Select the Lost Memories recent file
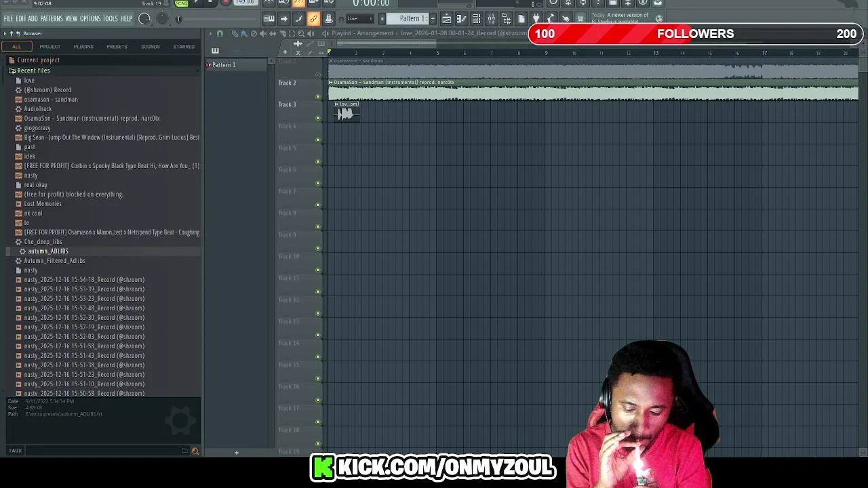Screen dimensions: 868x488 coord(43,204)
